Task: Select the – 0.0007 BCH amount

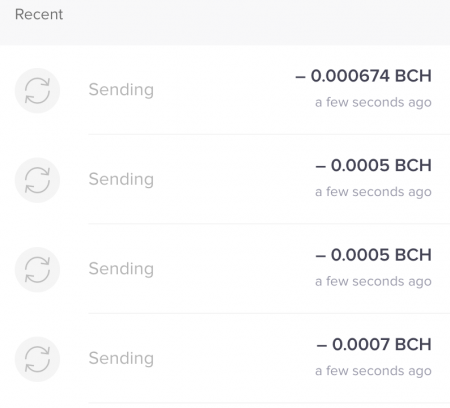Action: (374, 344)
